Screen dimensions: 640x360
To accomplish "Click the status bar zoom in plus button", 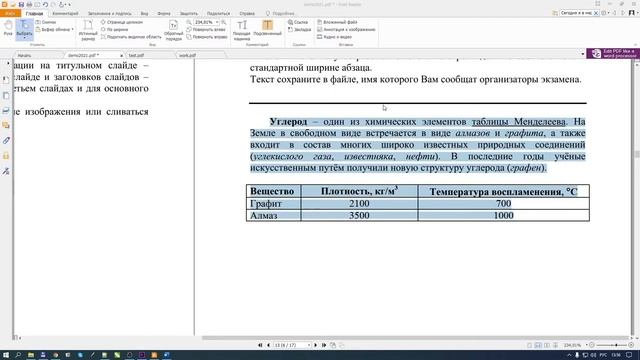I will 631,345.
